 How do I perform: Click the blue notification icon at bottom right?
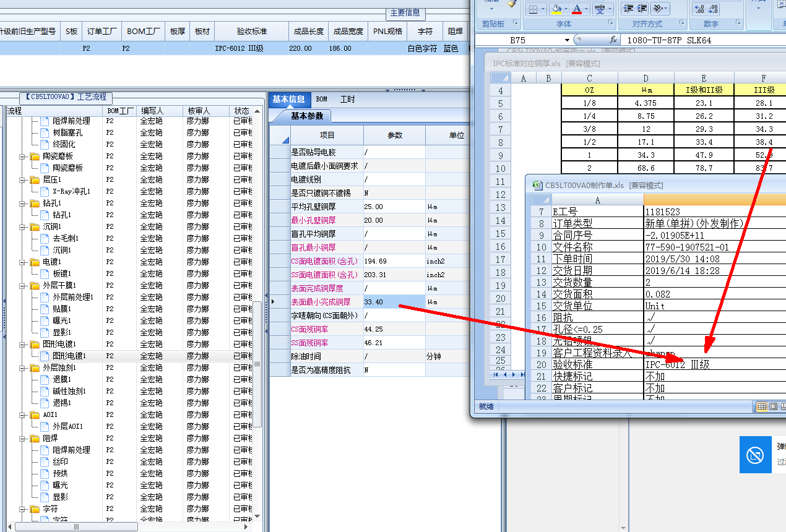755,455
